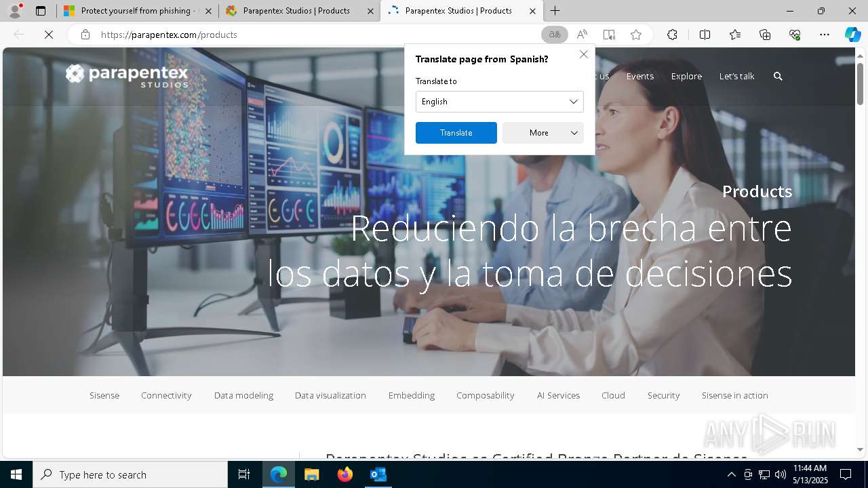Open Outlook from taskbar
Viewport: 868px width, 488px height.
pos(378,474)
